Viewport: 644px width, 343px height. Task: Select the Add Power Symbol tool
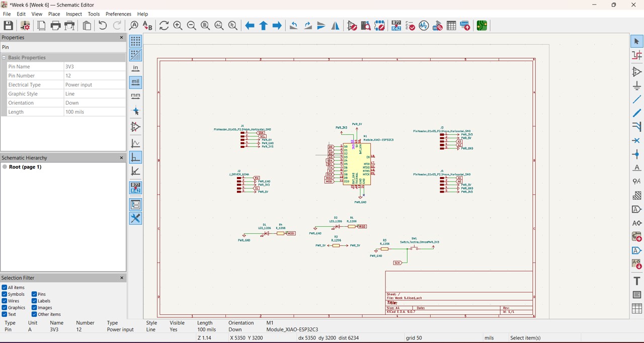(x=637, y=85)
